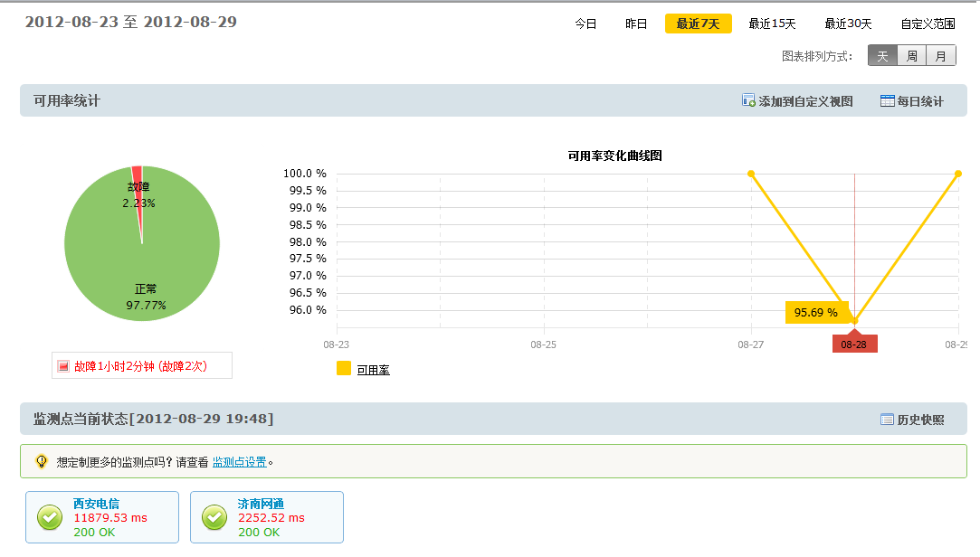Click the add to custom view icon
The height and width of the screenshot is (557, 980).
pyautogui.click(x=748, y=100)
